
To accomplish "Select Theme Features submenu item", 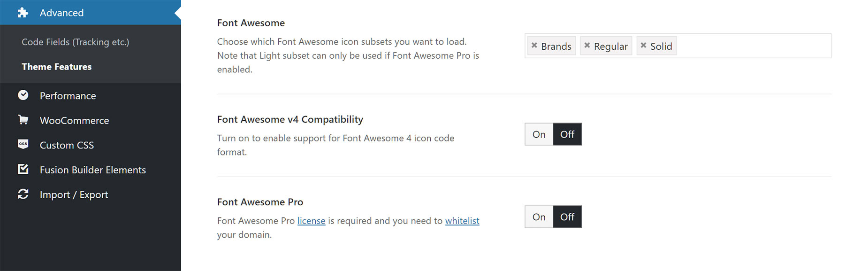I will pos(57,67).
